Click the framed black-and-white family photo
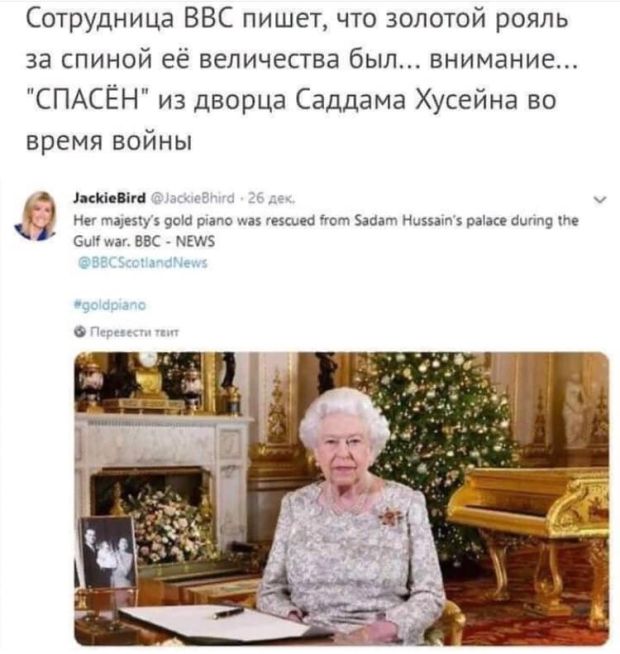 [x=108, y=551]
